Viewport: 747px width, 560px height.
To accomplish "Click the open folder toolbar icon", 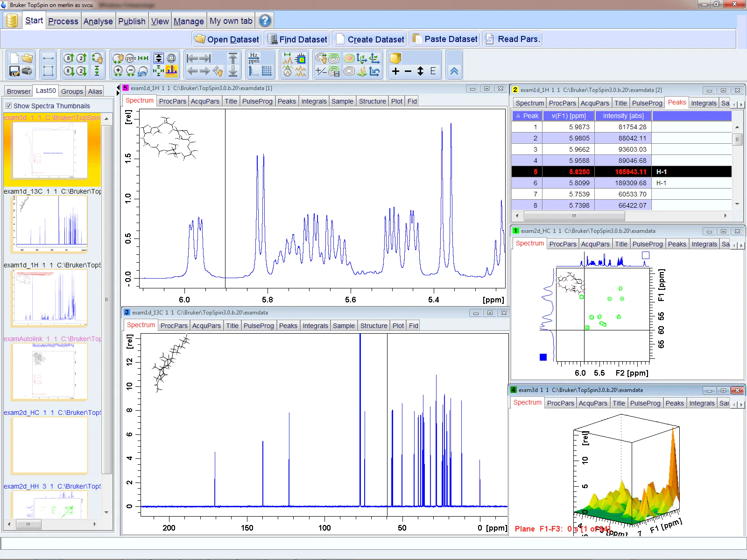I will click(27, 58).
